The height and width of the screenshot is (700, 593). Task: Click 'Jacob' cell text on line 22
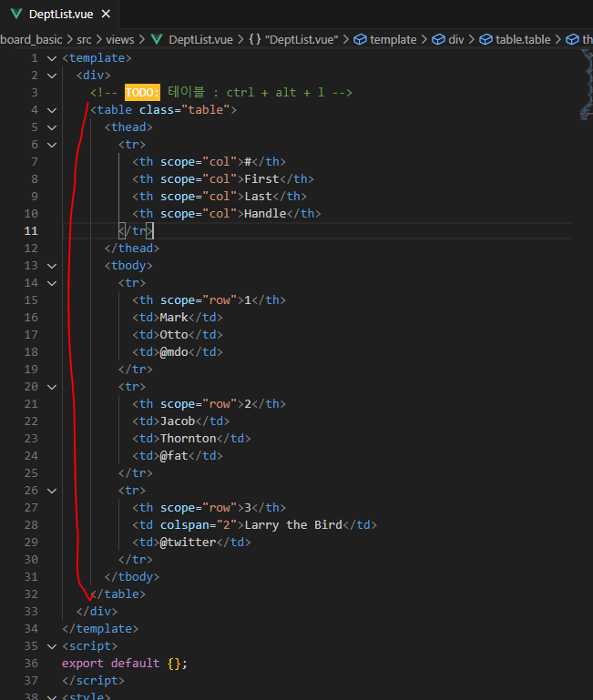(178, 421)
